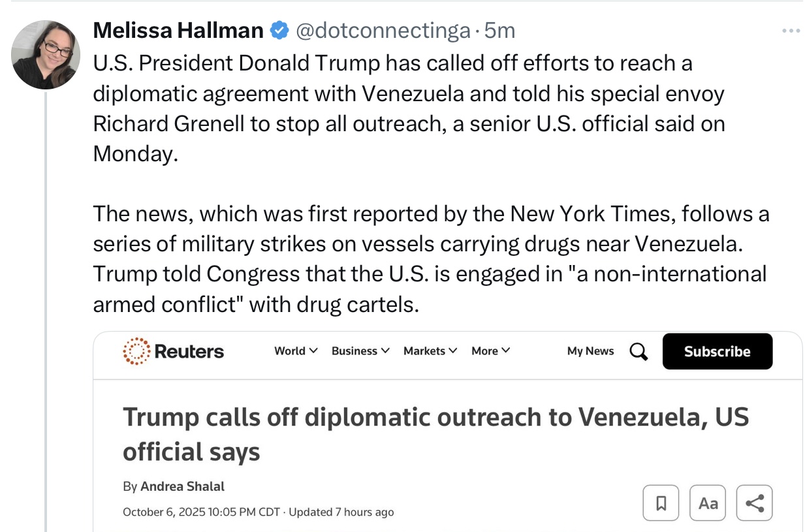Open the tweet's 5m timestamp
This screenshot has height=532, width=805.
point(500,30)
